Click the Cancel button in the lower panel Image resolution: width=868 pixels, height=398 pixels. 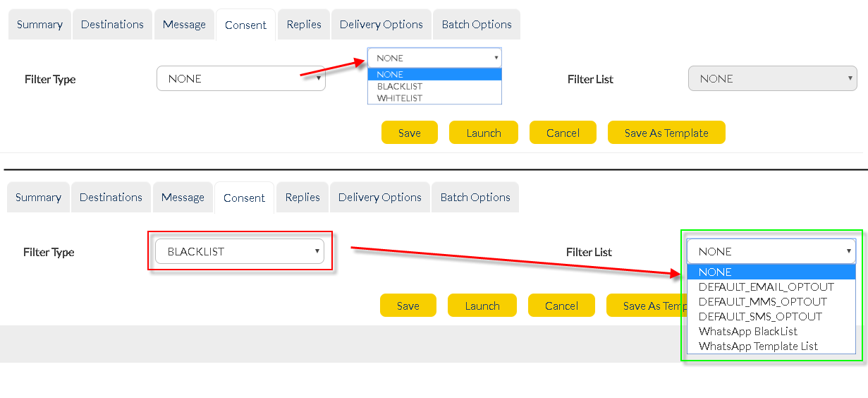[x=561, y=306]
